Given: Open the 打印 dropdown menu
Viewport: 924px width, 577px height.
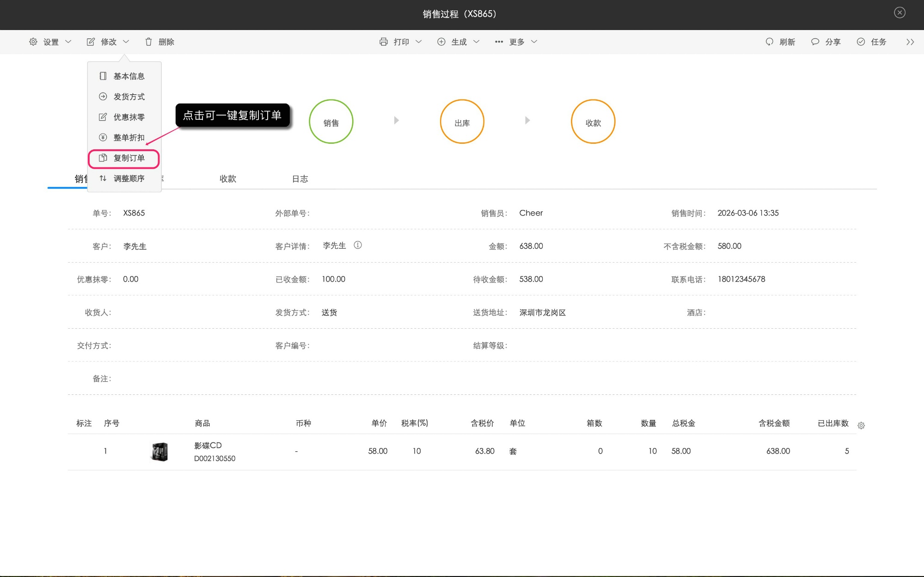Looking at the screenshot, I should pos(400,42).
